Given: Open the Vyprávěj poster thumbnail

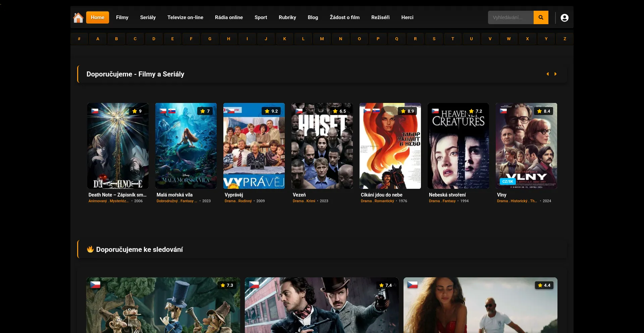Looking at the screenshot, I should [254, 146].
